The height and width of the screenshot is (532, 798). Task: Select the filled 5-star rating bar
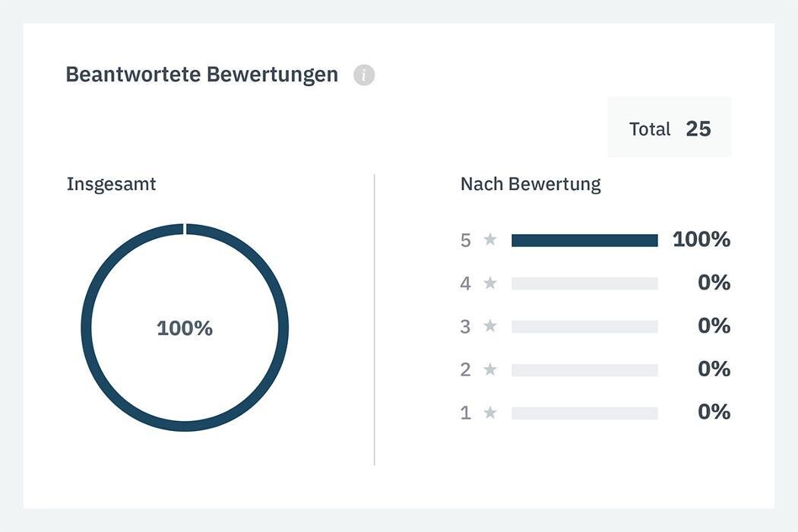coord(584,240)
